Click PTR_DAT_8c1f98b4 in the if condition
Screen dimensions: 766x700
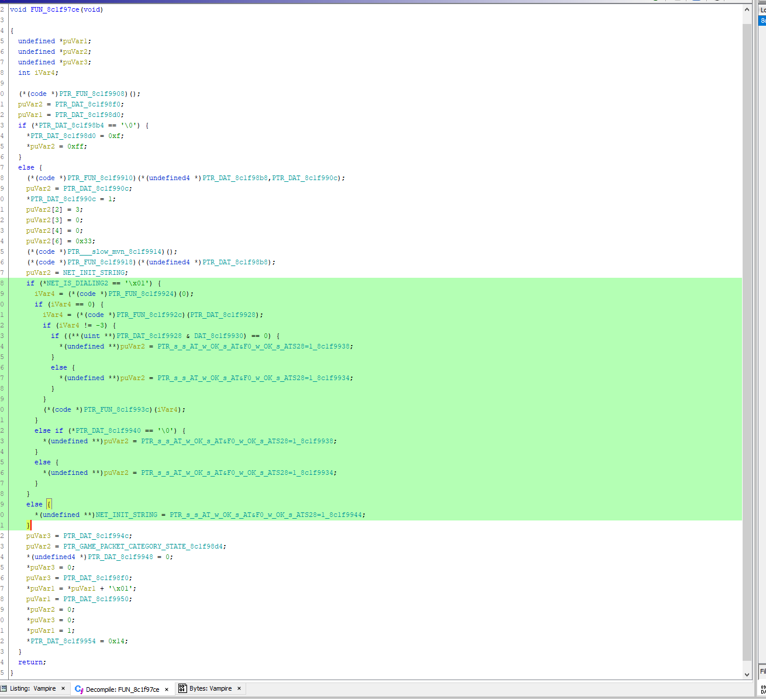click(x=71, y=125)
